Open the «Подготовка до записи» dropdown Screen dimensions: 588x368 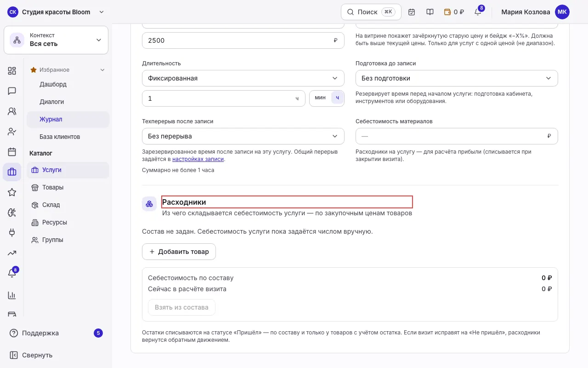457,78
